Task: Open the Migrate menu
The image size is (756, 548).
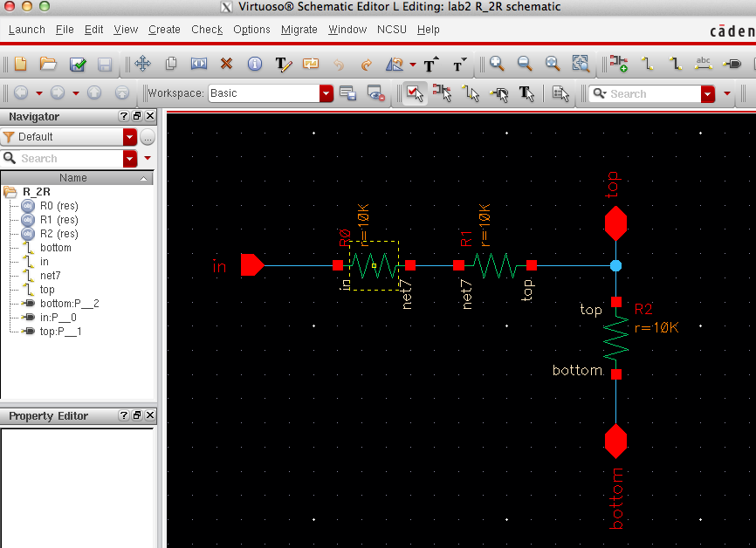Action: point(299,29)
